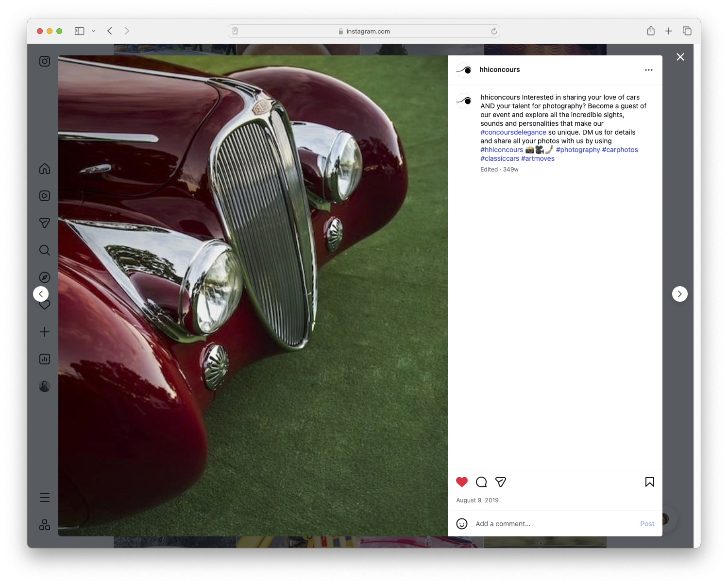Open post options three-dot menu
728x584 pixels.
point(649,70)
